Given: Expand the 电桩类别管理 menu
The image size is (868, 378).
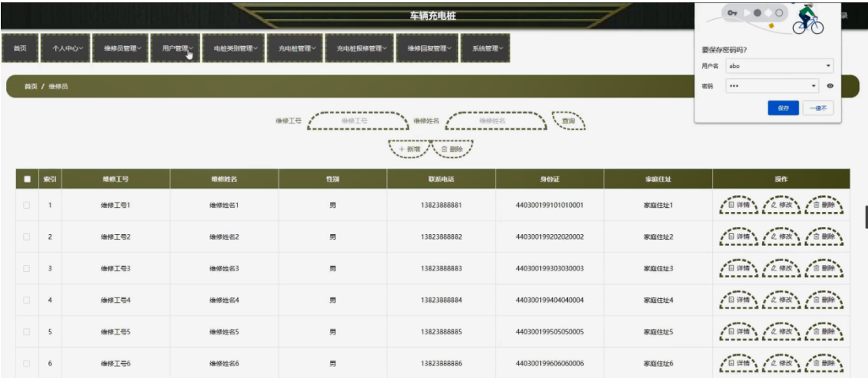Looking at the screenshot, I should 233,48.
